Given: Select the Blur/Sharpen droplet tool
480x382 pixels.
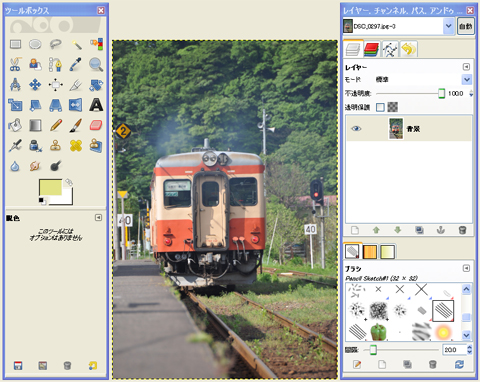Looking at the screenshot, I should (15, 166).
